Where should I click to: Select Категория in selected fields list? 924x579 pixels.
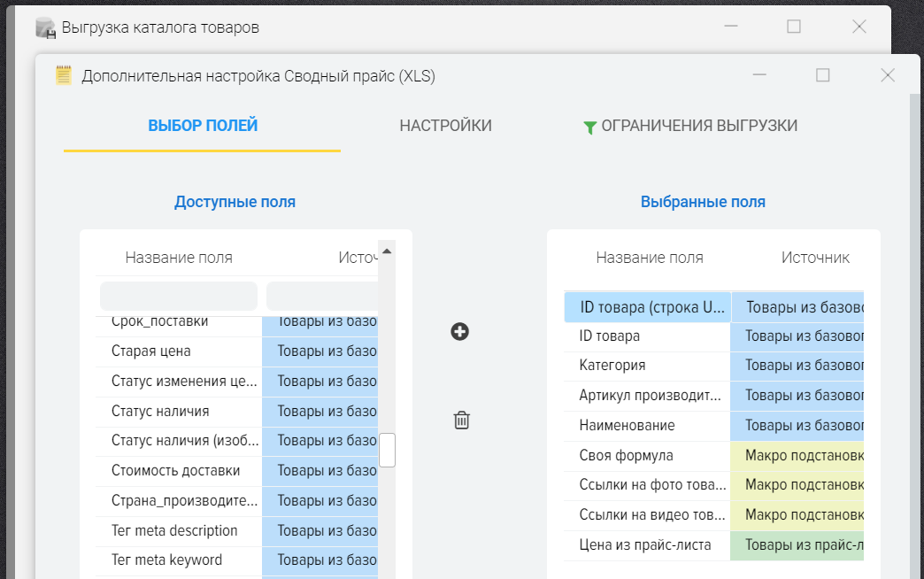647,366
